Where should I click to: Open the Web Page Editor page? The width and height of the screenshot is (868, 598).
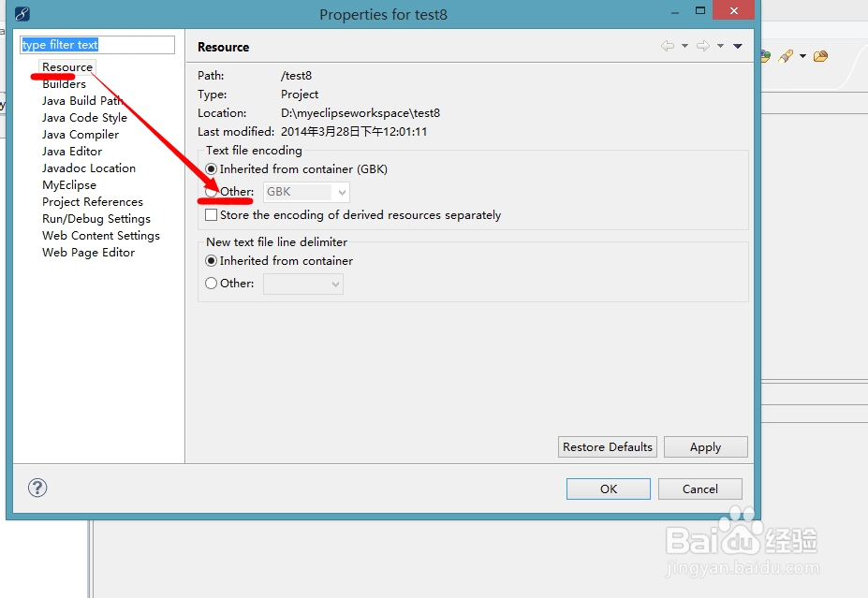pos(89,253)
